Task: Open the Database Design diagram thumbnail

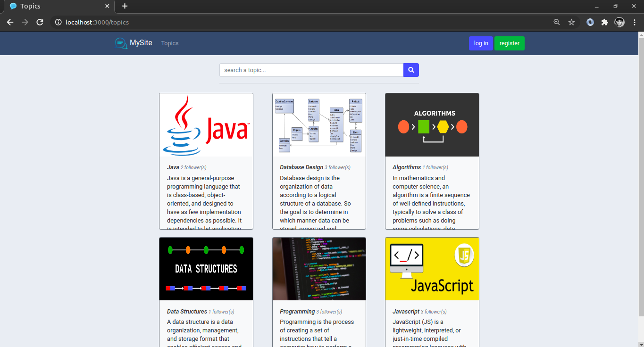Action: click(319, 125)
